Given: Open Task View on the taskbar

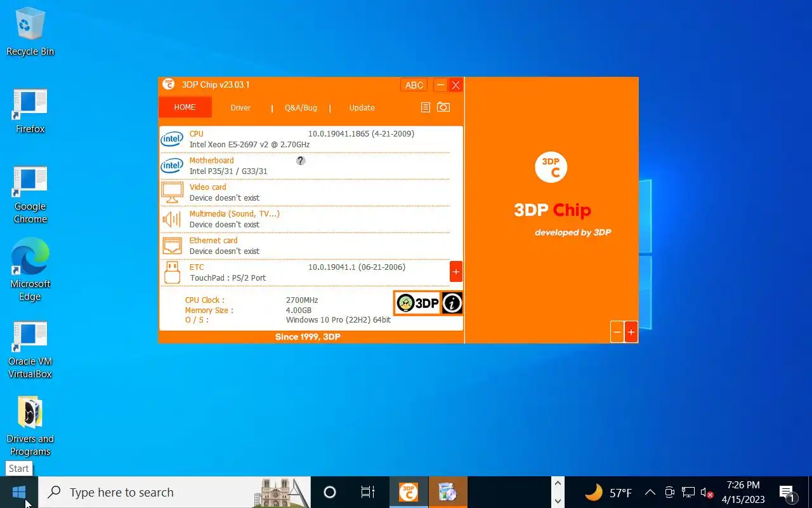Looking at the screenshot, I should (x=367, y=492).
